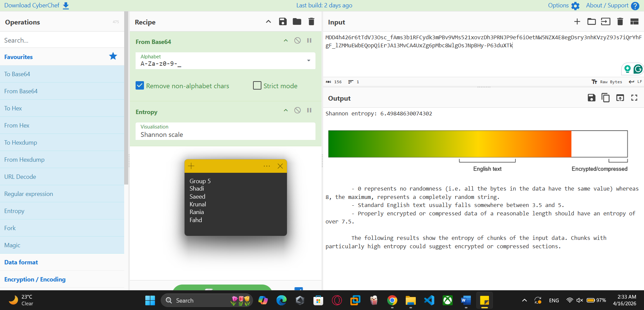Collapse the Entropy operation chevron

286,110
